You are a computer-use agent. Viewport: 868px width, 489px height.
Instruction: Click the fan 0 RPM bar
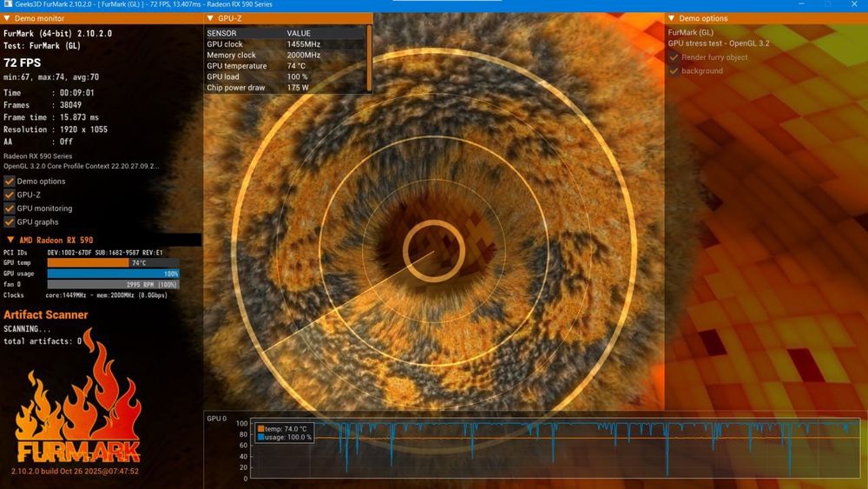113,284
